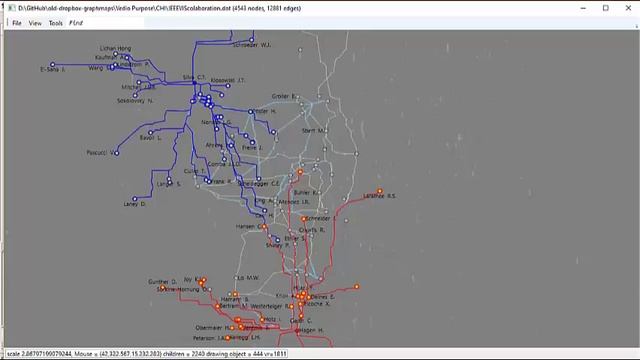Click the app icon in title bar
The image size is (640, 360).
(11, 8)
